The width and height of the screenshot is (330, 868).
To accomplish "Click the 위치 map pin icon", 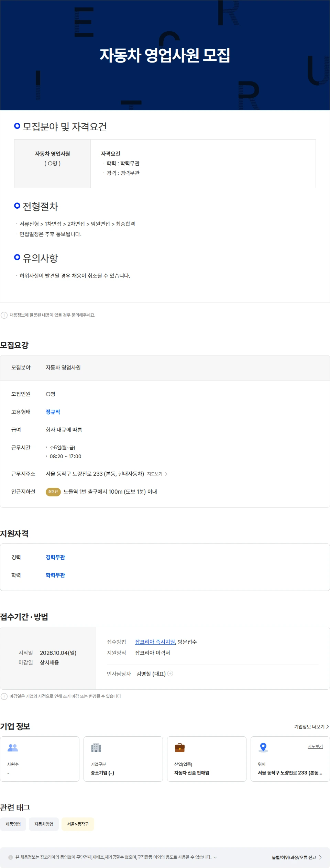I will [x=263, y=748].
